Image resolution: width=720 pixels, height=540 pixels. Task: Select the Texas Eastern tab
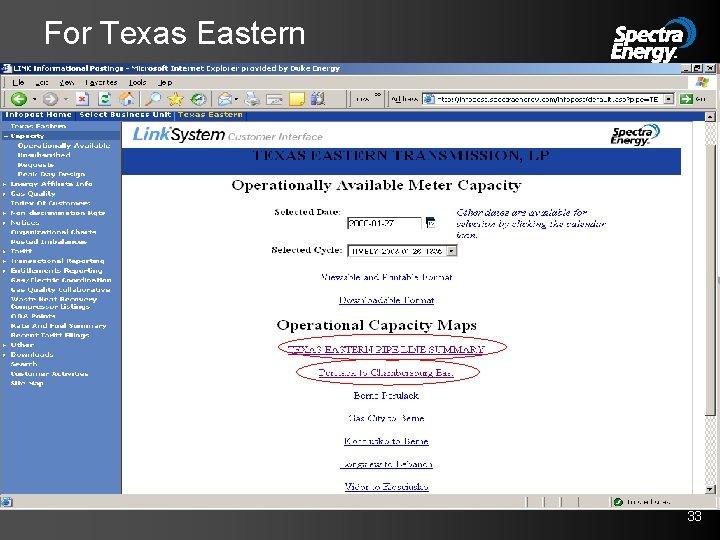[210, 115]
